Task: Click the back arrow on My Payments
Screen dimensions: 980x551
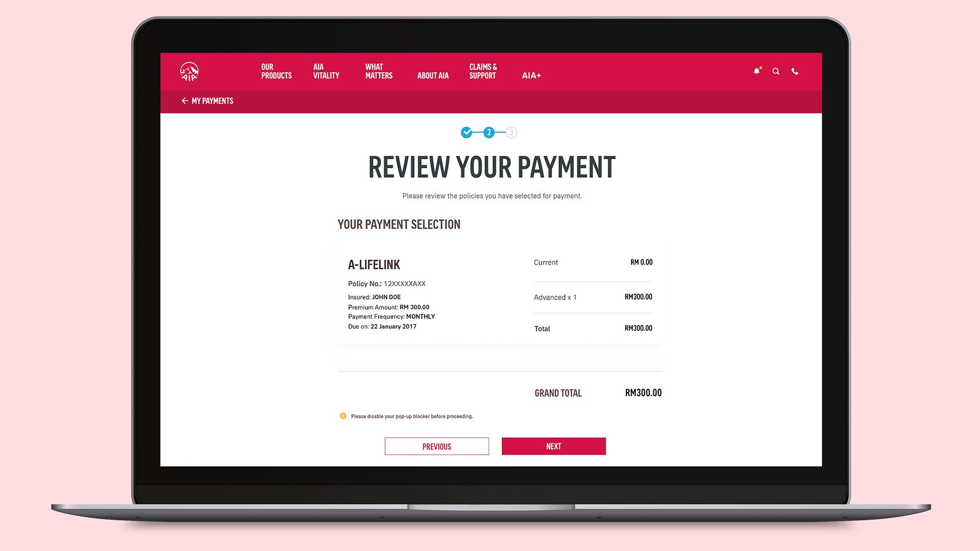Action: coord(184,101)
